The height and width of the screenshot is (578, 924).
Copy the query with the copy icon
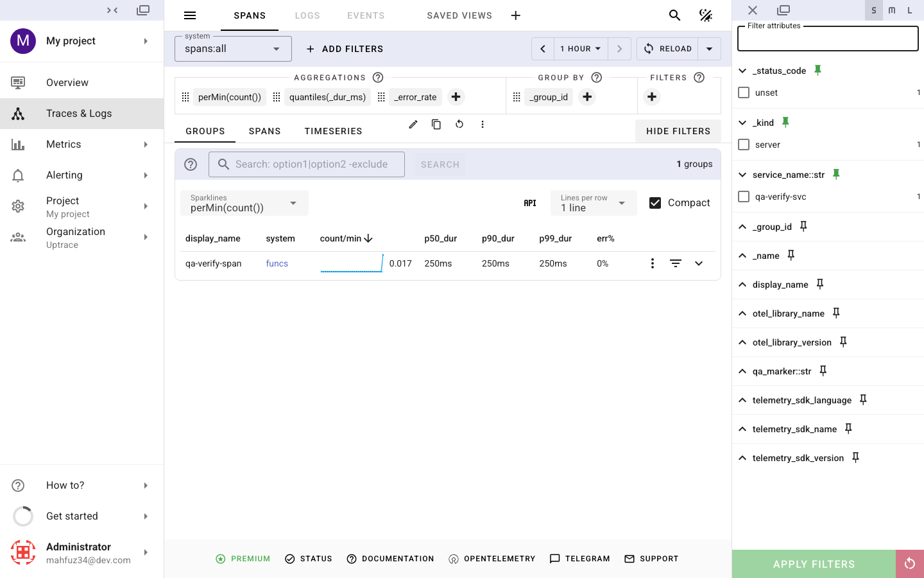436,125
